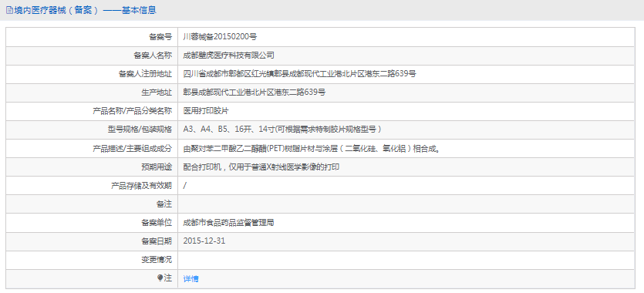
Task: Select the text 配合打印机,仅用于普通X射线医学影像的打印
Action: click(x=261, y=167)
